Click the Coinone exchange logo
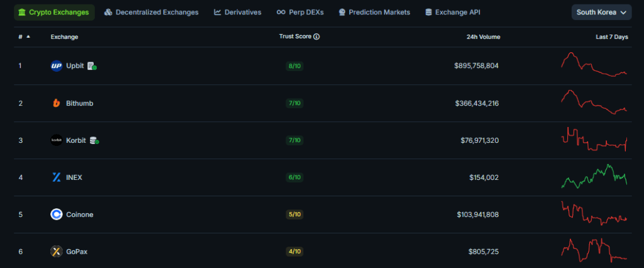This screenshot has height=268, width=644. point(57,215)
